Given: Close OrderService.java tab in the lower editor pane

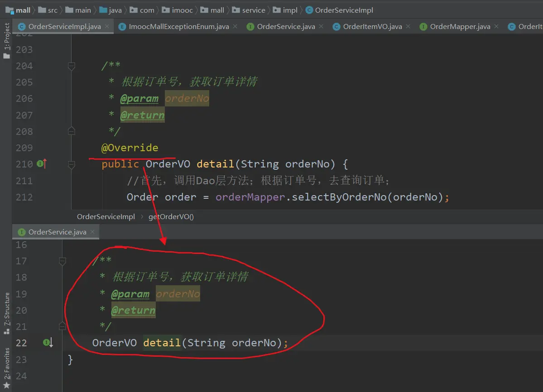Looking at the screenshot, I should tap(93, 232).
